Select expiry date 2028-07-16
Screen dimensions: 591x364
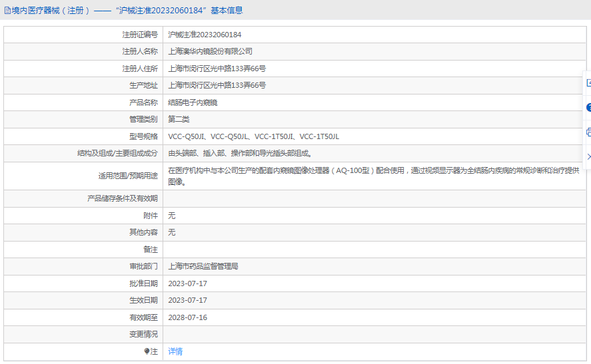click(x=188, y=317)
